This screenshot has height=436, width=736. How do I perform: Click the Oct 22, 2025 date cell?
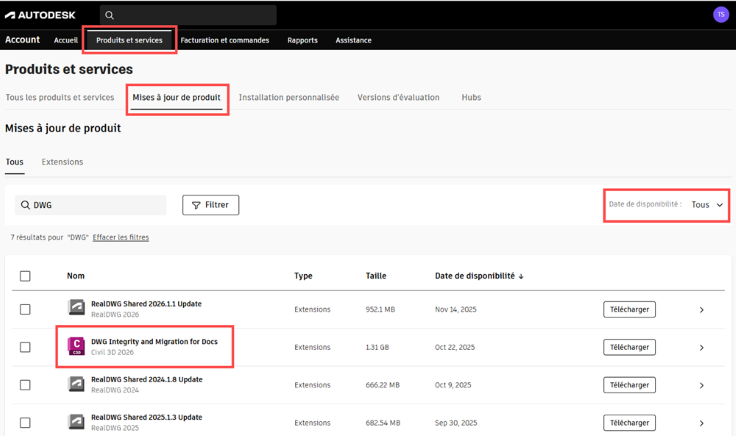coord(455,347)
